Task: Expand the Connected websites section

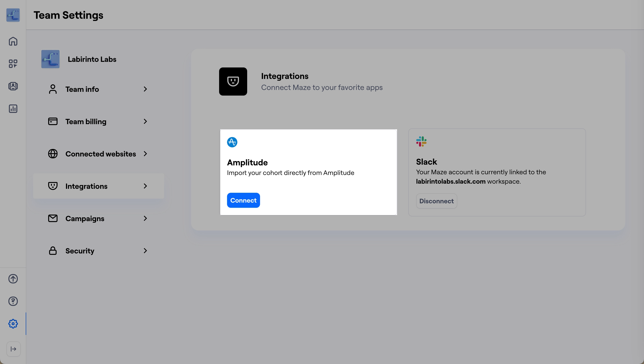Action: [x=98, y=154]
